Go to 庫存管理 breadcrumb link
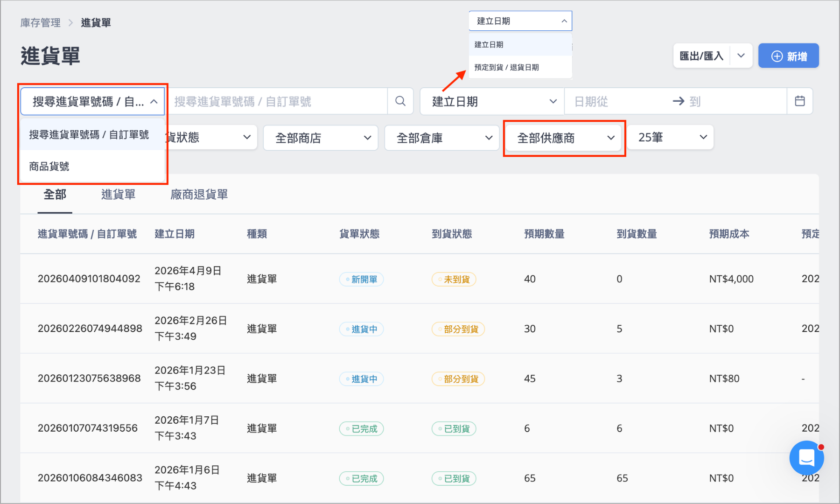The image size is (840, 504). [x=40, y=23]
